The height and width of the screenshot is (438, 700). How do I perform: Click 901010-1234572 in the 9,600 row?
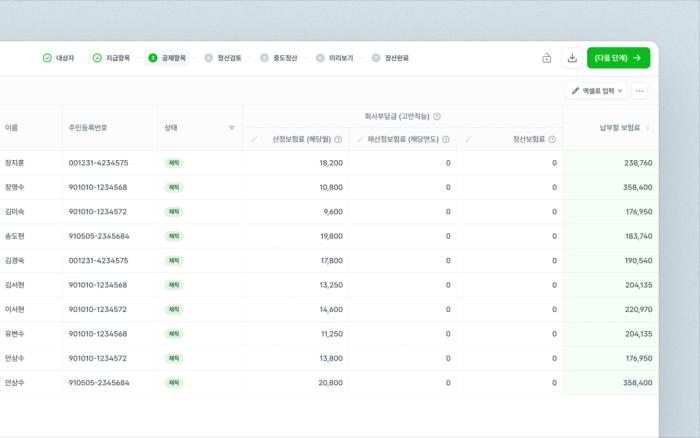pyautogui.click(x=98, y=212)
